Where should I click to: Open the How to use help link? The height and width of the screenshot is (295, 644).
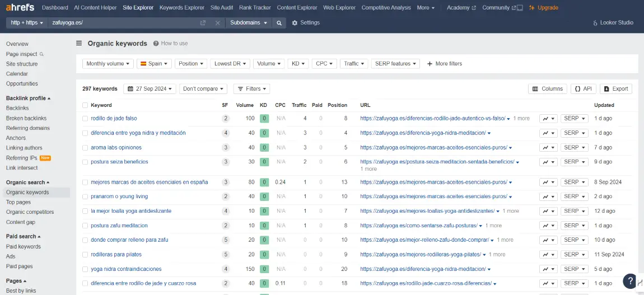[170, 43]
